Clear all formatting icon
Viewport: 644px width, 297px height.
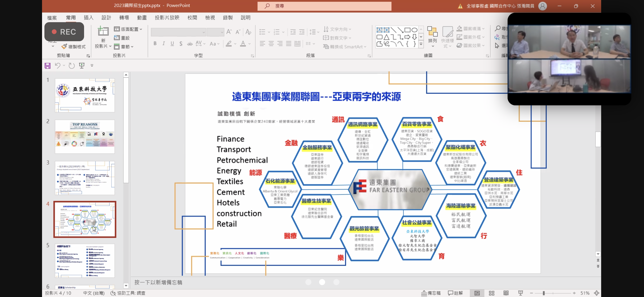(248, 32)
